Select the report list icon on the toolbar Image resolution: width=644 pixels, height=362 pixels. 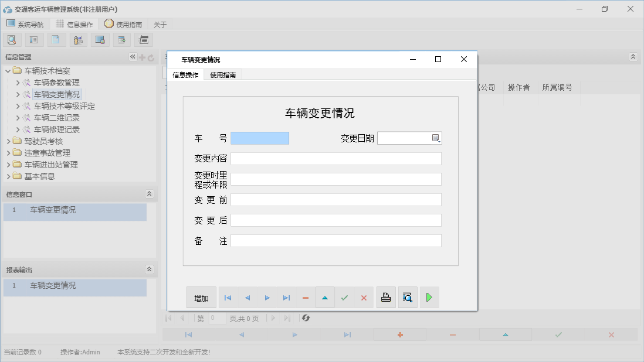tap(33, 40)
